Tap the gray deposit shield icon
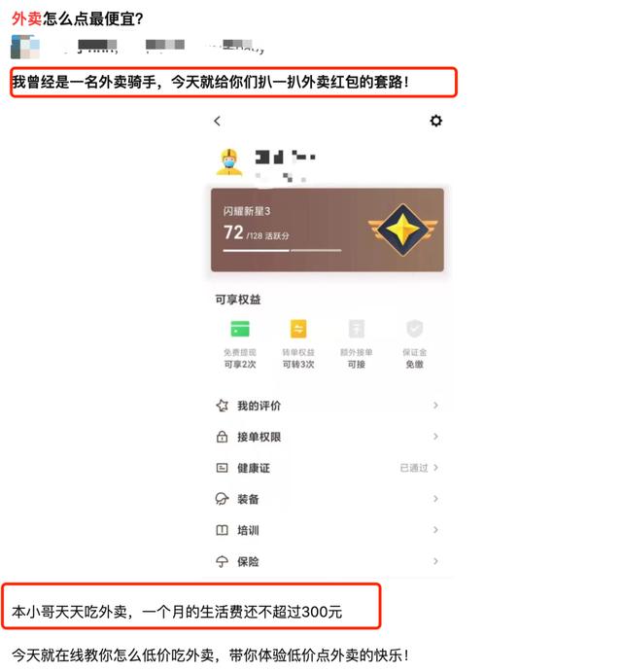 point(414,329)
